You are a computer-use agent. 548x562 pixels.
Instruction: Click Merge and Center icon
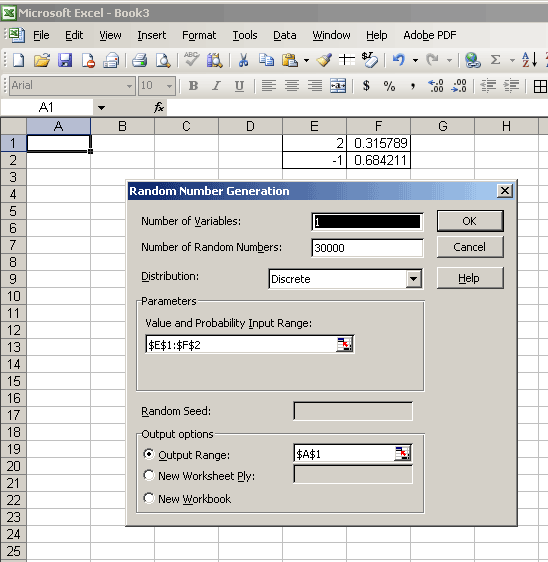tap(338, 86)
